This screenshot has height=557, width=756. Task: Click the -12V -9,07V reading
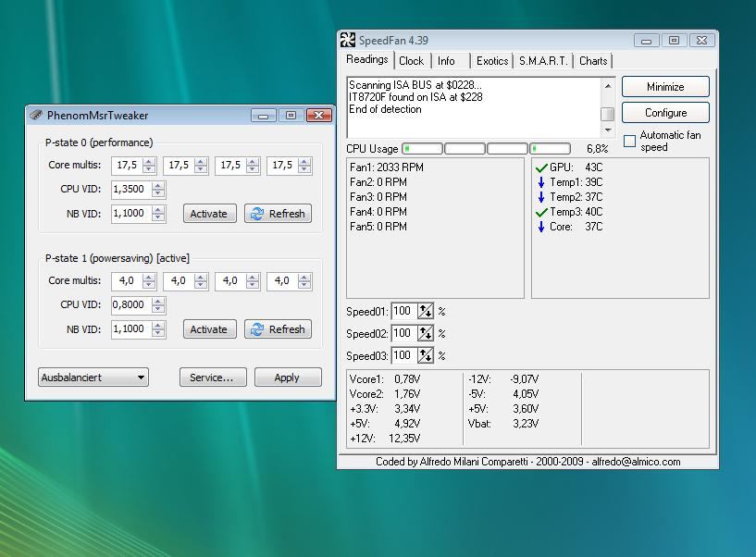point(503,379)
